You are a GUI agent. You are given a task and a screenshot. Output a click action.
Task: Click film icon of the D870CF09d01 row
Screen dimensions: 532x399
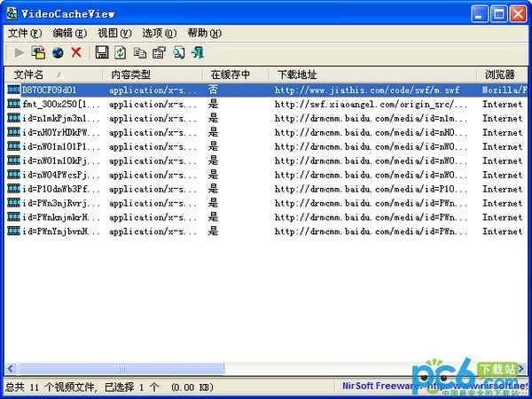(x=14, y=90)
